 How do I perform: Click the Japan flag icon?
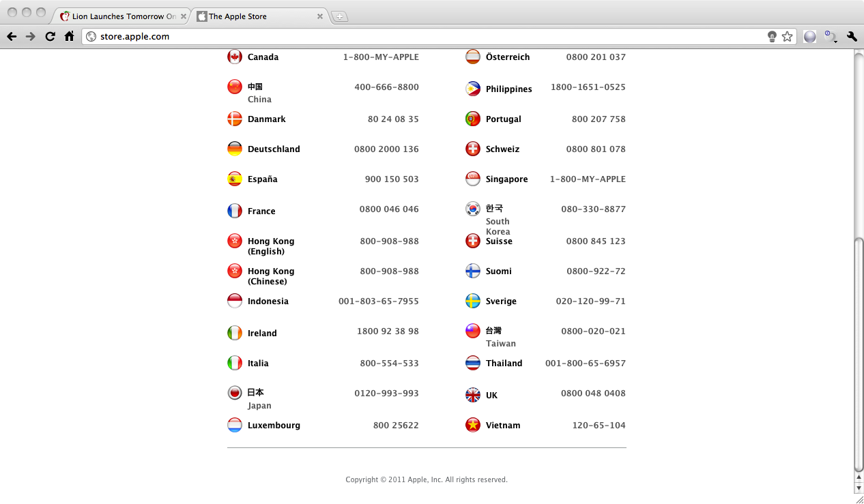point(235,393)
